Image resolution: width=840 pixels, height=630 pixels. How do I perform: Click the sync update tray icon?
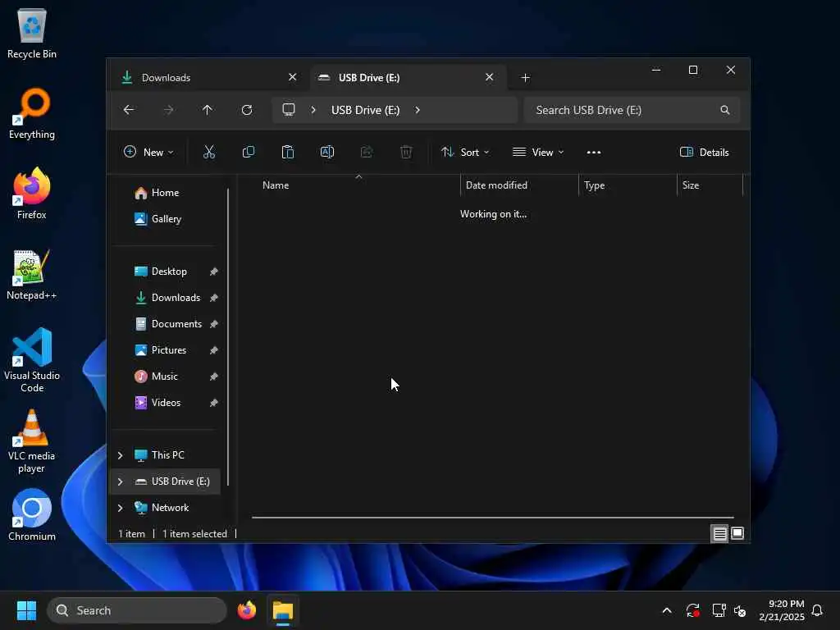click(x=692, y=610)
